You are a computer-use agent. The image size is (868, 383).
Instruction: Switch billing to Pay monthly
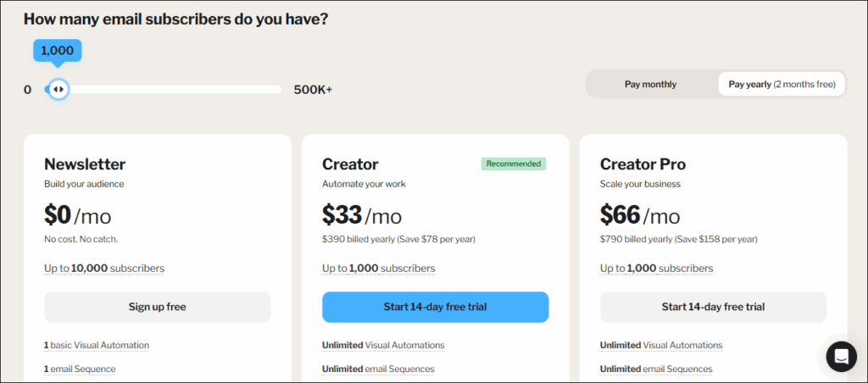pos(651,84)
